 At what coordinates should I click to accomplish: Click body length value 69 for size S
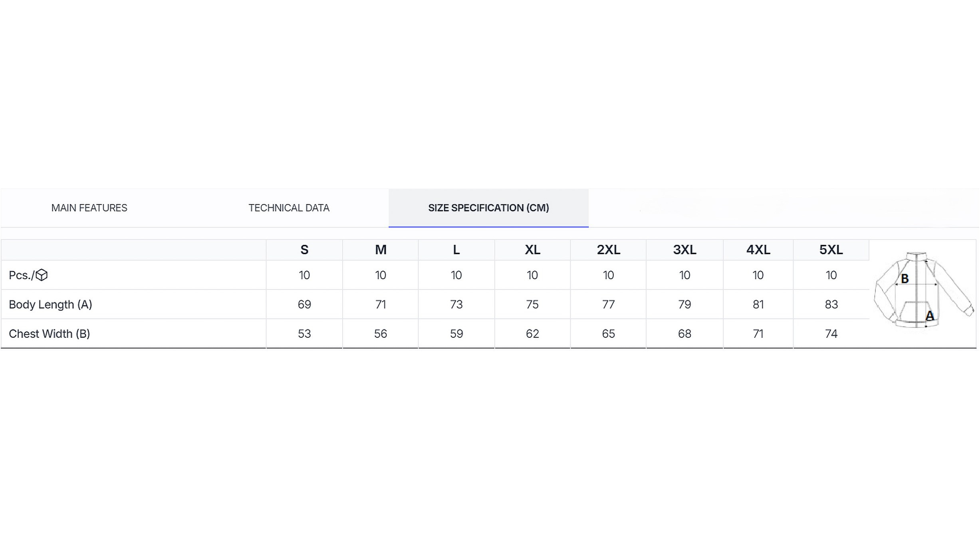[x=304, y=305]
